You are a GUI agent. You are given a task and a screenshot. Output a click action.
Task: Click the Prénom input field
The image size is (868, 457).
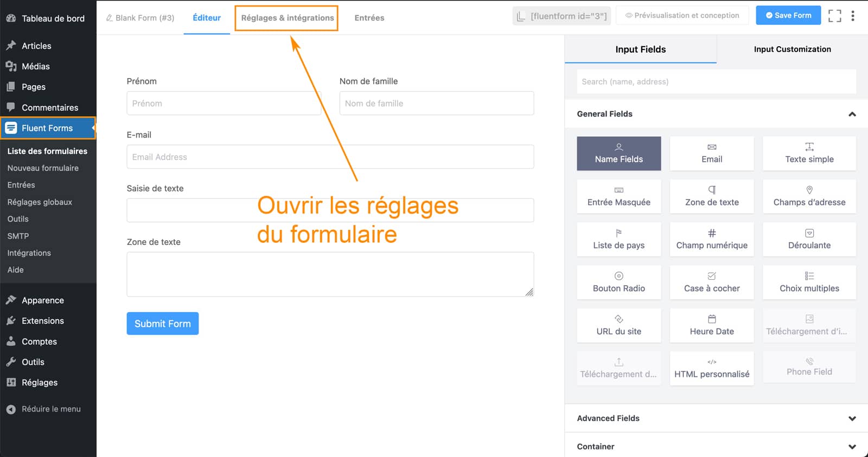224,103
